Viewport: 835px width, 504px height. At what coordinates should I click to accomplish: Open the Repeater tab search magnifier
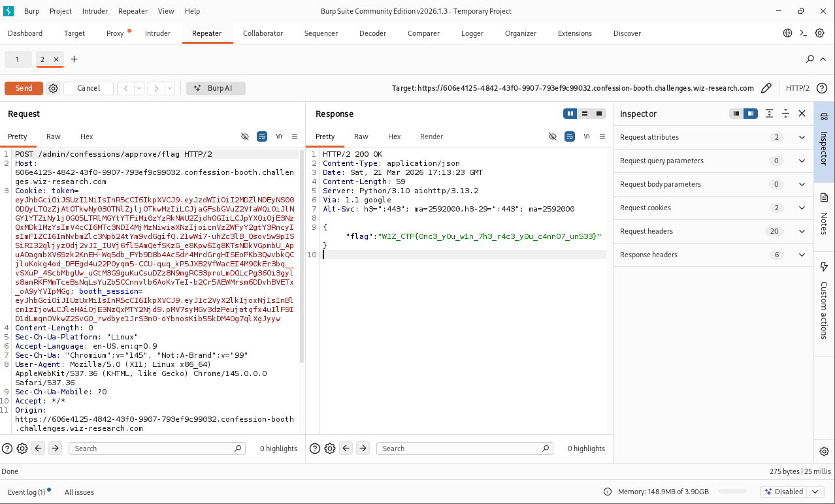[x=810, y=59]
